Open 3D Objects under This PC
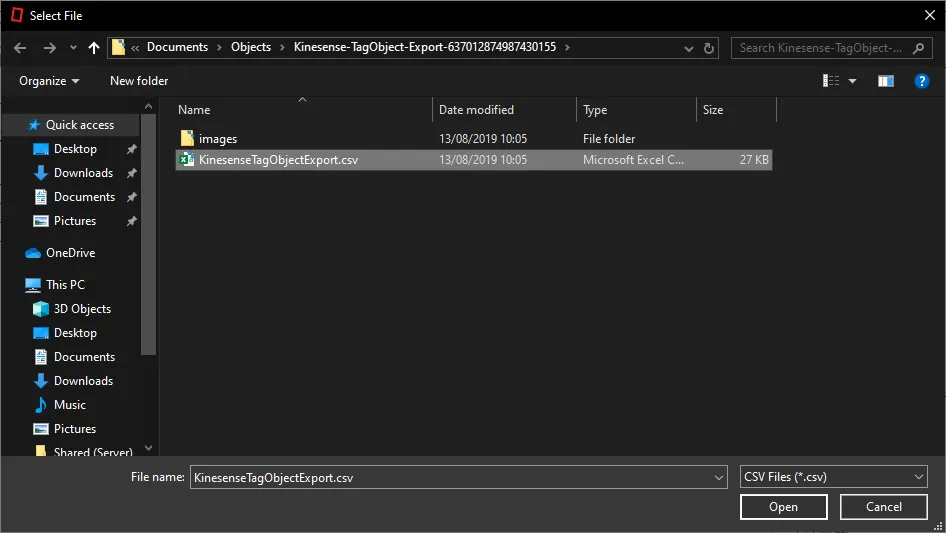Screen dimensions: 946x533 tap(82, 309)
